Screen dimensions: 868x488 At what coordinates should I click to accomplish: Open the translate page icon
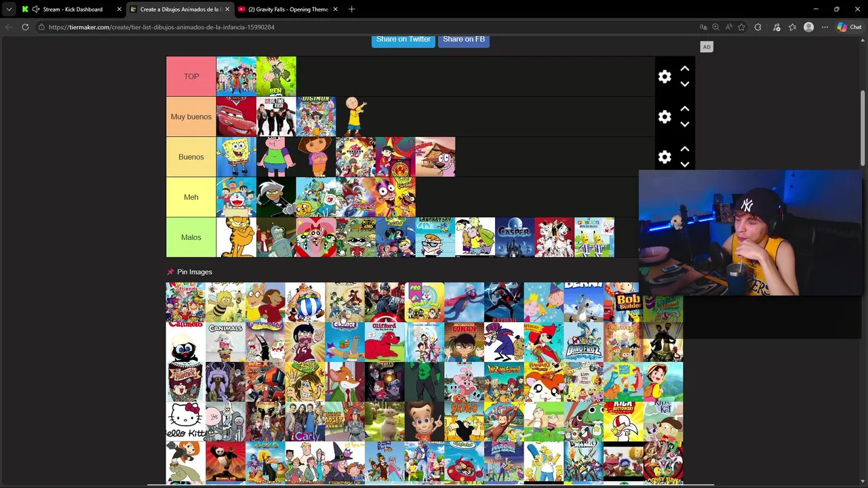click(703, 27)
